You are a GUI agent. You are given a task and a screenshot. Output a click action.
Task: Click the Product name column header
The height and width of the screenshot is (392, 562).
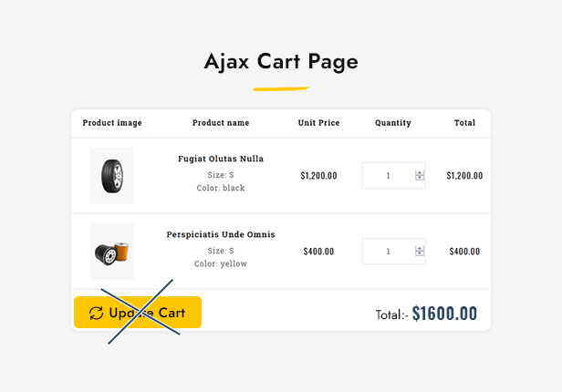pyautogui.click(x=221, y=123)
